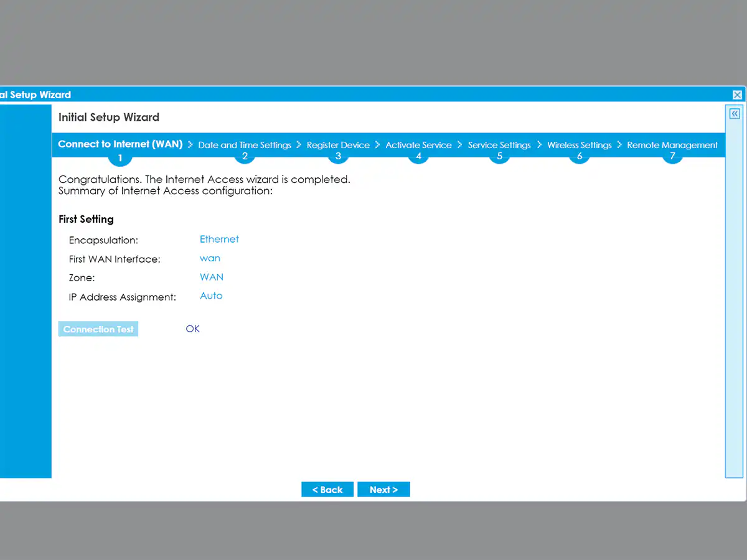Click the Ethernet encapsulation value
This screenshot has width=747, height=560.
point(219,239)
